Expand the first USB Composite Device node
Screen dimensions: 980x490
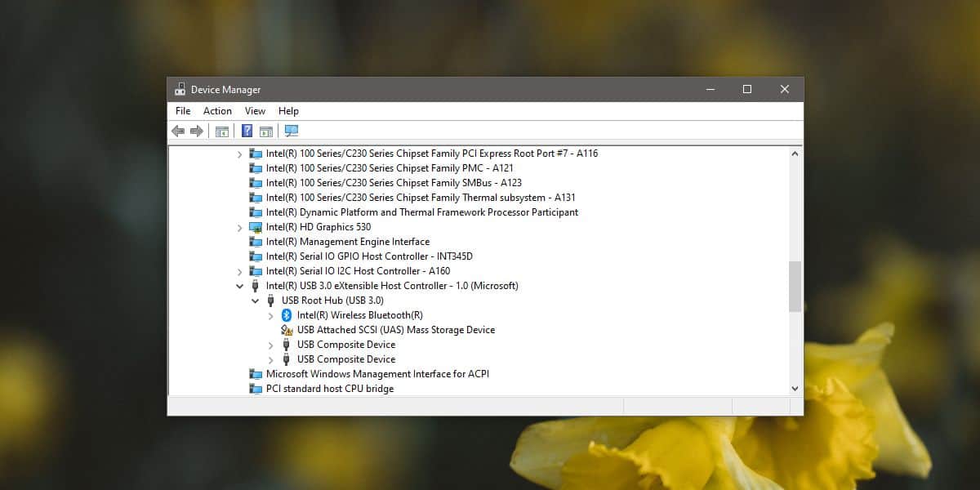click(x=271, y=345)
